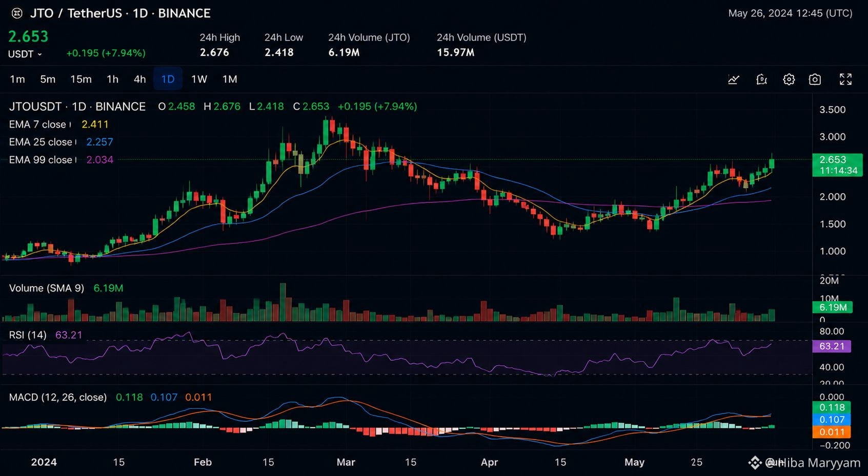868x476 pixels.
Task: Take chart snapshot with camera icon
Action: click(x=815, y=79)
